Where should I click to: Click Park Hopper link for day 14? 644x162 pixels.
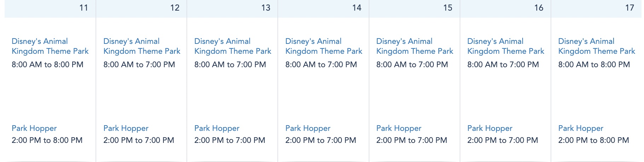(x=307, y=128)
